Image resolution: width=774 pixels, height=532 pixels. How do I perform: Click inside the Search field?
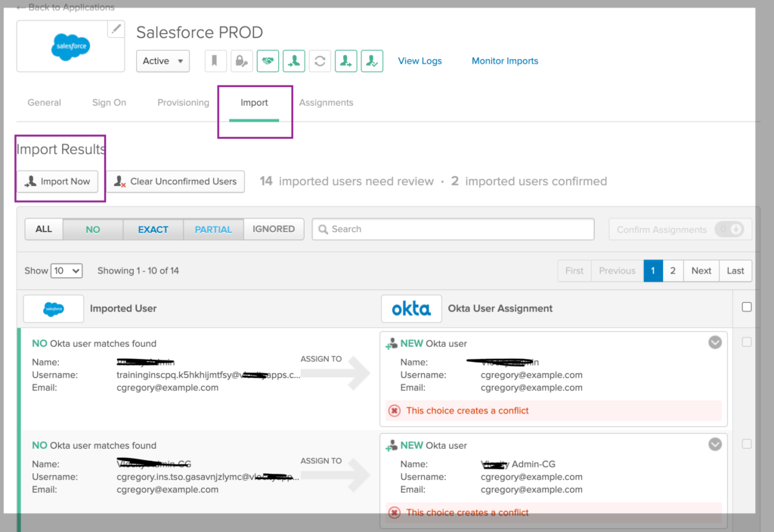pos(452,228)
